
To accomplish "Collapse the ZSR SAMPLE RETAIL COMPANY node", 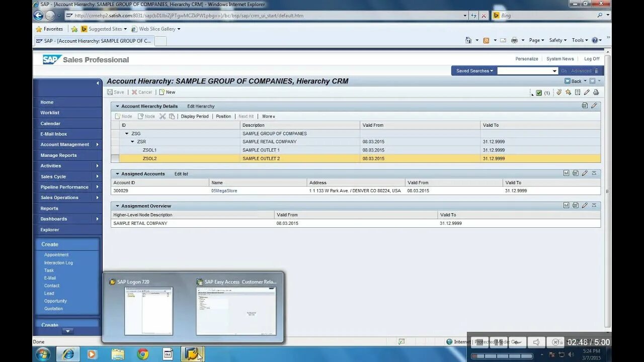I will pyautogui.click(x=132, y=141).
